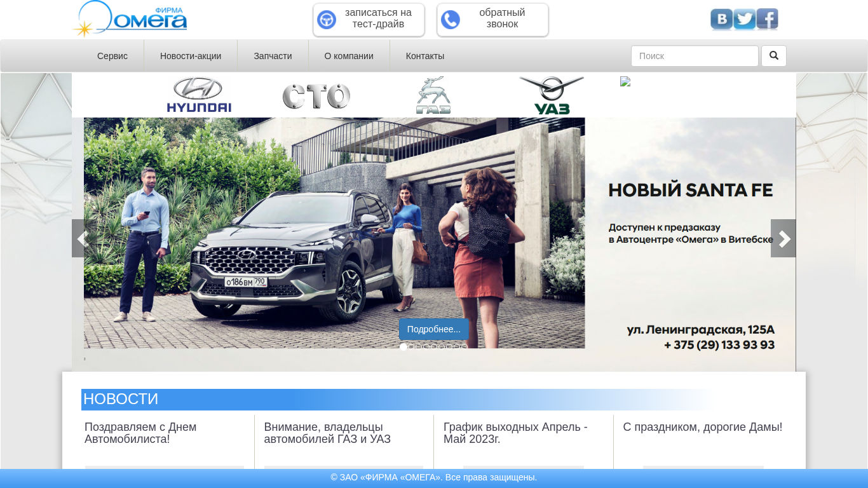Select the first (active) carousel indicator dot
868x488 pixels.
pyautogui.click(x=403, y=347)
